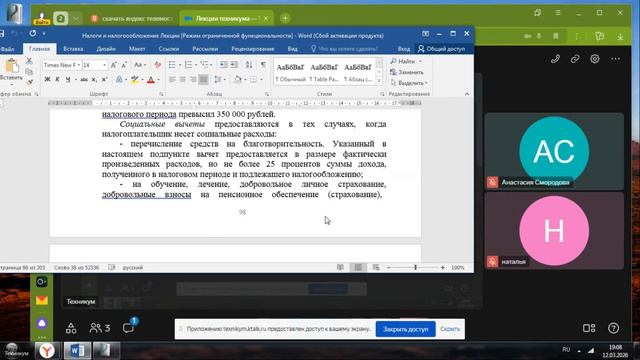Open the font name dropdown
The image size is (640, 360).
pos(78,65)
